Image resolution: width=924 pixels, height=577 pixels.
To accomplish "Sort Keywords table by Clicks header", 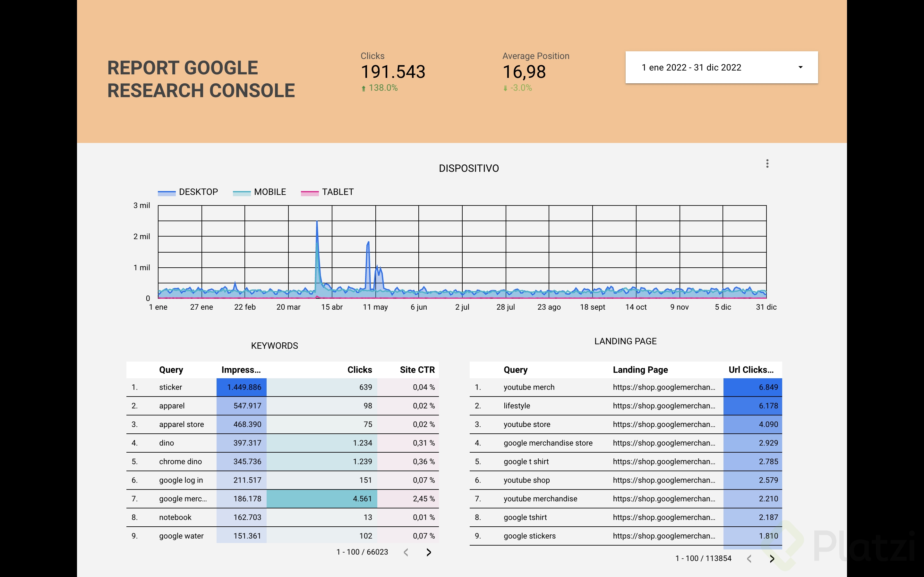I will point(359,370).
